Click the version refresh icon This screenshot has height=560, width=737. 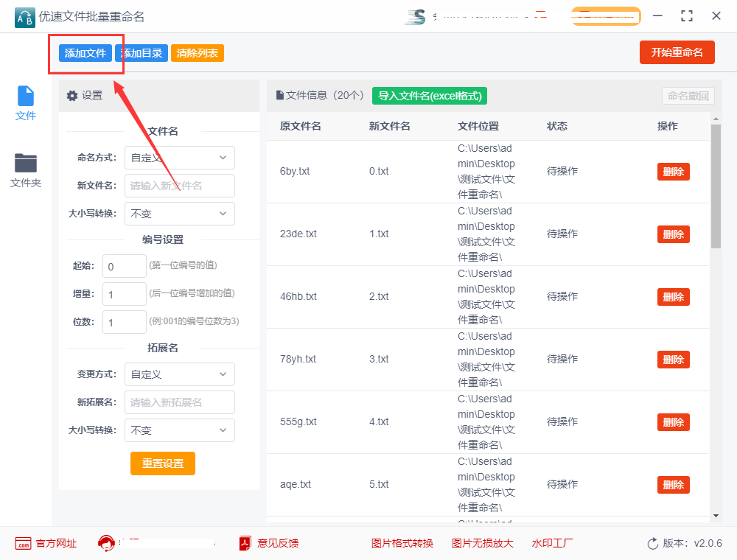pos(652,544)
